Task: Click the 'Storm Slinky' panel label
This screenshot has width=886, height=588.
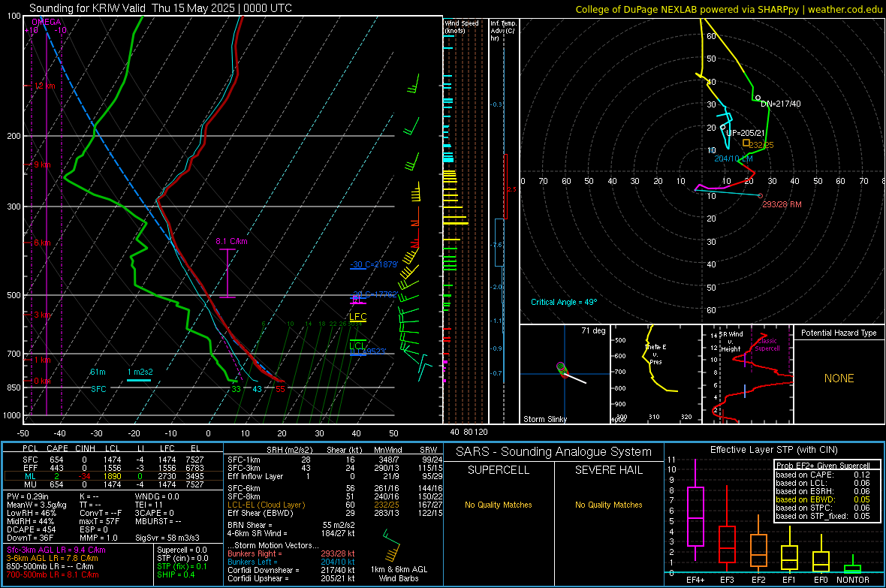Action: pos(544,419)
